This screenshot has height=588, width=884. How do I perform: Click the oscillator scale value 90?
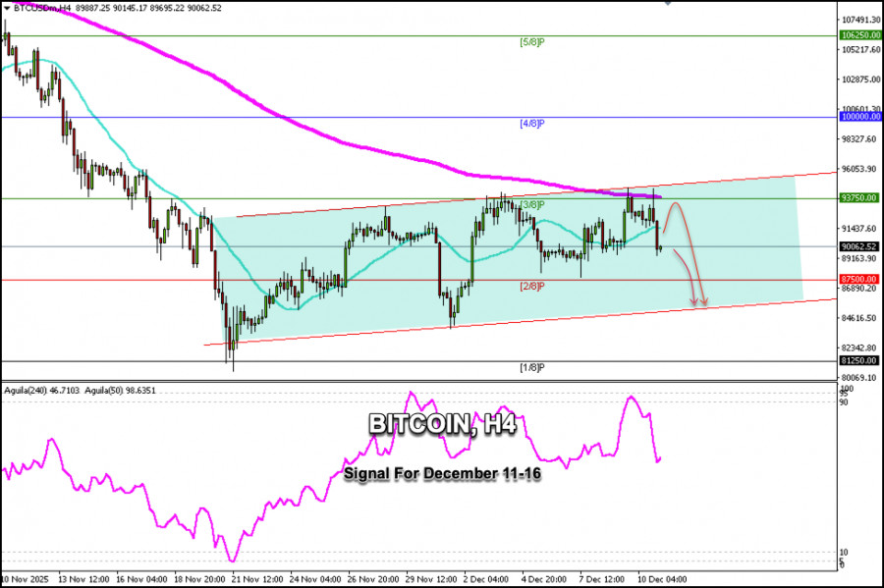[x=844, y=402]
